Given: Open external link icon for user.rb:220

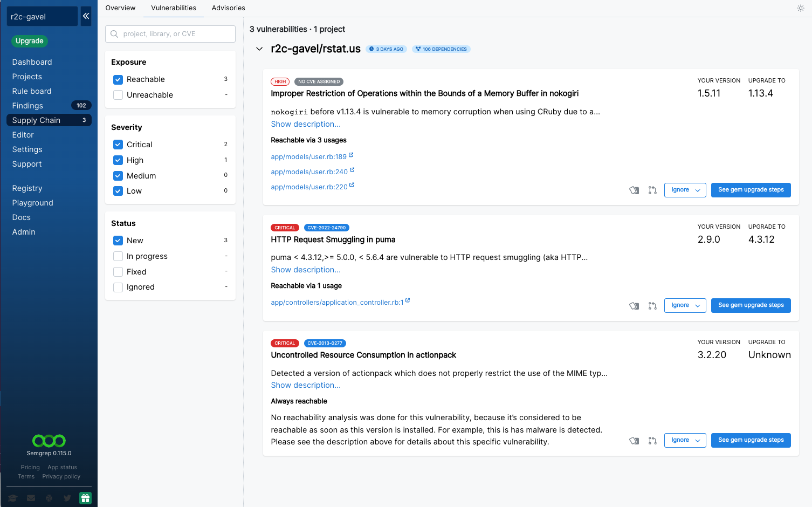Looking at the screenshot, I should click(x=352, y=185).
